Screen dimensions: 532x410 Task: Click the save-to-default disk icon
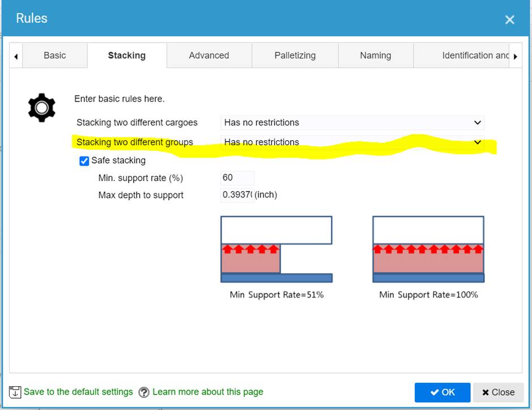coord(15,392)
